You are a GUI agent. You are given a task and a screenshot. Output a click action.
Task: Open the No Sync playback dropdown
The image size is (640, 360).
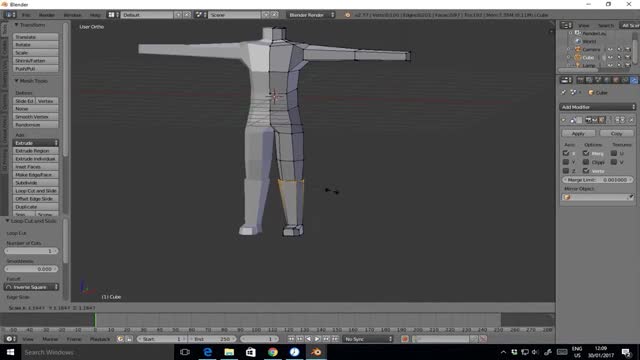368,339
